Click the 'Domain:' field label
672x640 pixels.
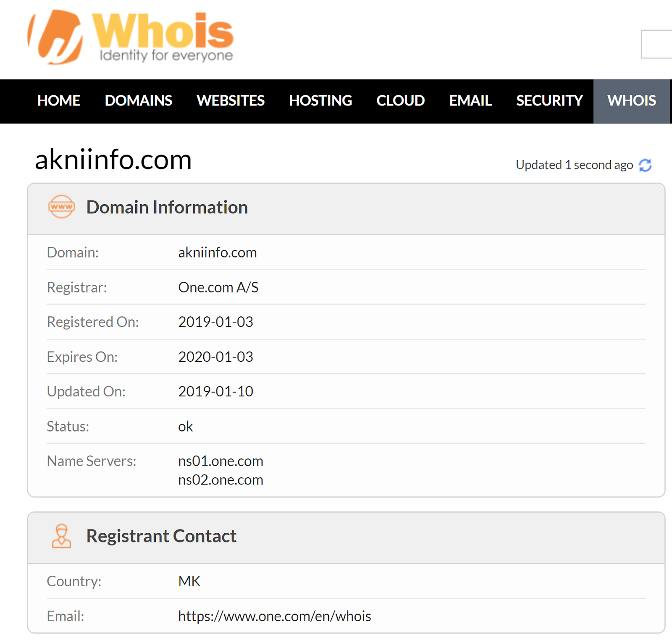click(x=73, y=253)
